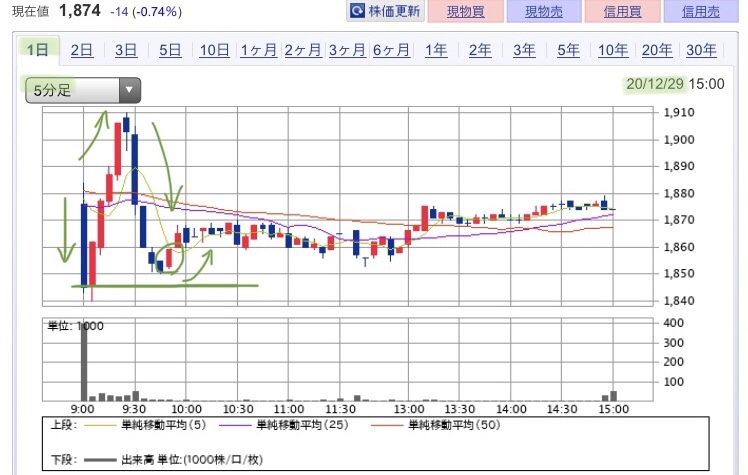Show the 6ヶ月 chart
The width and height of the screenshot is (748, 475).
pyautogui.click(x=391, y=50)
